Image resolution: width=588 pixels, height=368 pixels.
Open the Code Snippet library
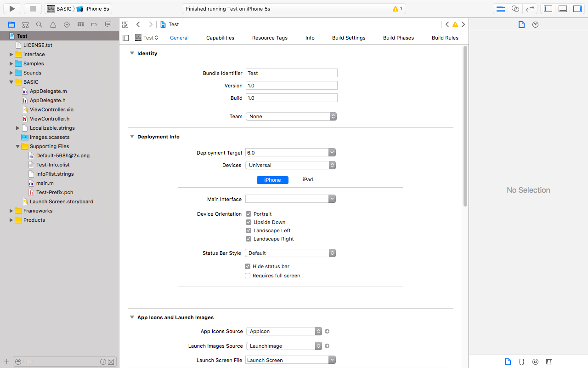point(521,362)
